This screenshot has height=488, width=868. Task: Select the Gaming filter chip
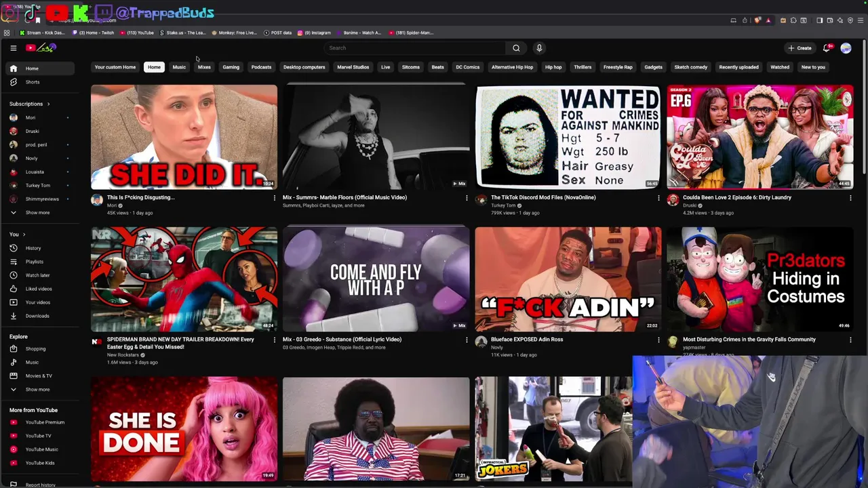point(231,67)
